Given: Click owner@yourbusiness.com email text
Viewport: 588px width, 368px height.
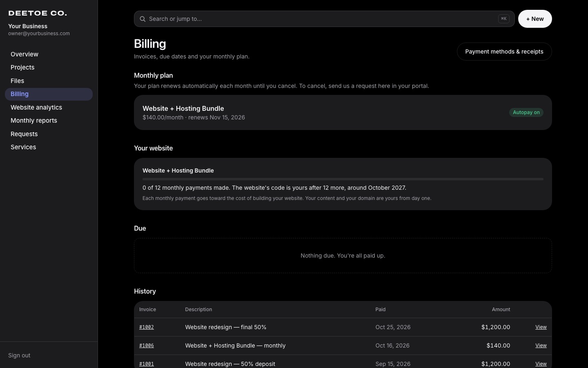Looking at the screenshot, I should 39,34.
